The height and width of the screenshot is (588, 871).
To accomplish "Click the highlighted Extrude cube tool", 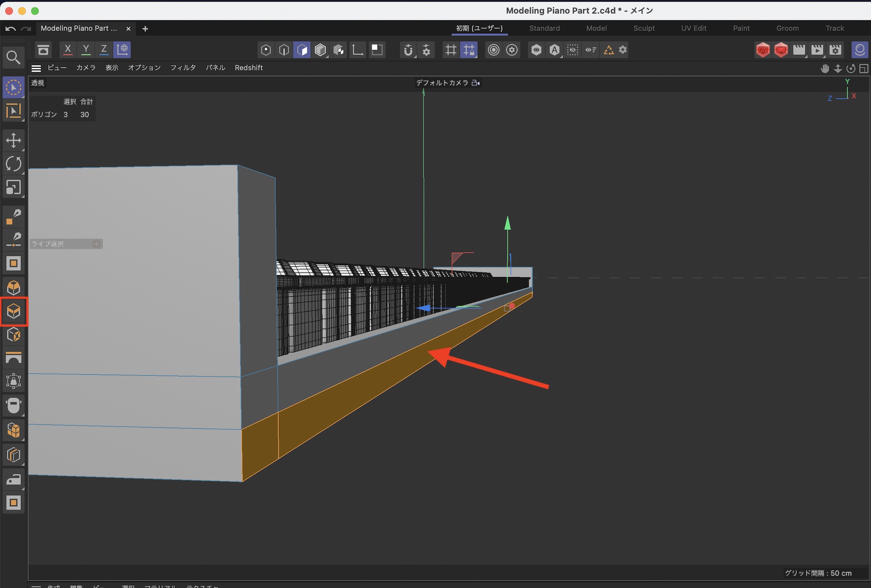I will tap(14, 311).
